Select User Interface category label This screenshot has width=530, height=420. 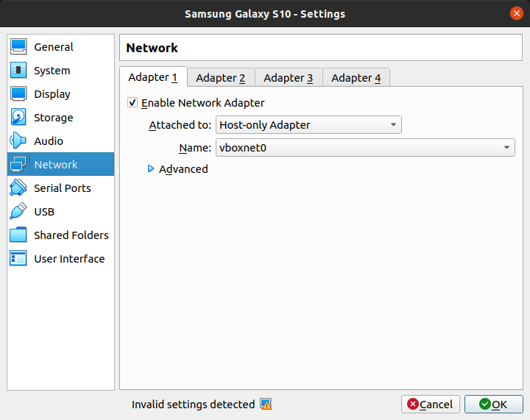click(69, 259)
